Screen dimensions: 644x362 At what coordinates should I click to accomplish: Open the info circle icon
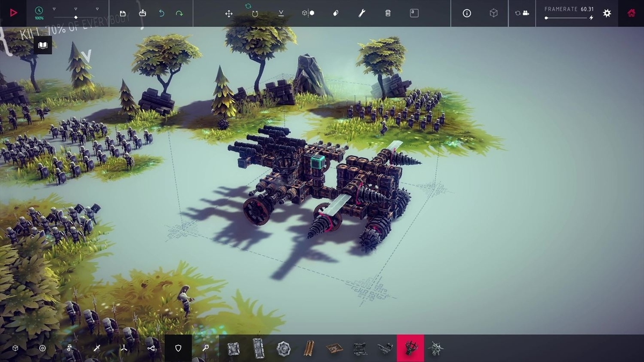467,13
